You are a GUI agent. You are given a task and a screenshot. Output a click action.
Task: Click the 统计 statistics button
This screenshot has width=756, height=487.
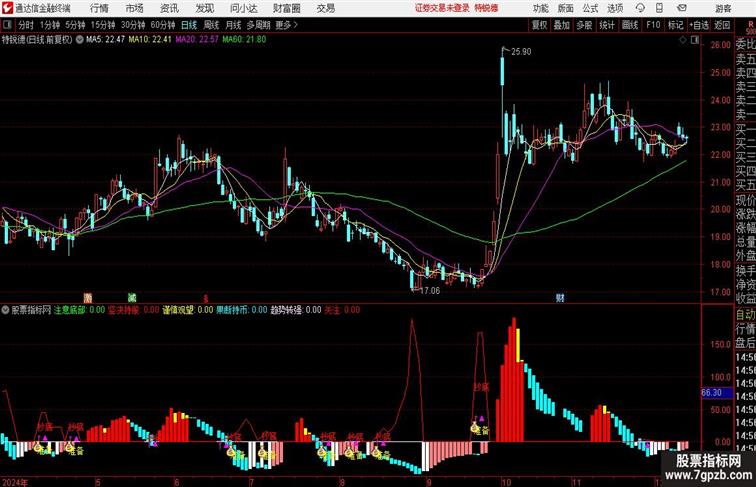[x=607, y=25]
